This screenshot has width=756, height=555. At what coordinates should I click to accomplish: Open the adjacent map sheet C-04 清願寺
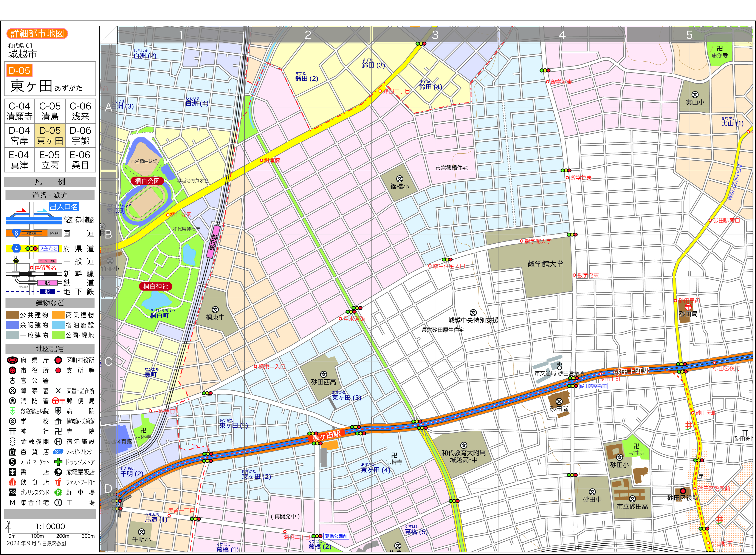click(x=20, y=111)
